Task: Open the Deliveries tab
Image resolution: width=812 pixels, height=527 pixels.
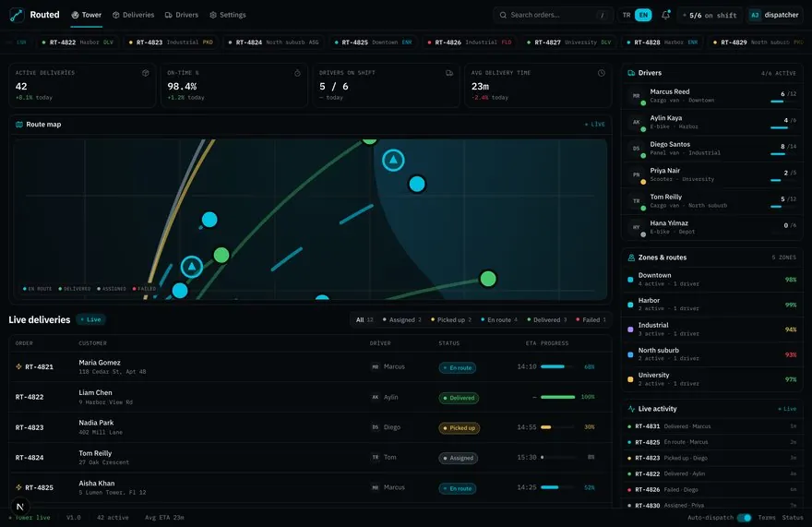Action: coord(134,15)
